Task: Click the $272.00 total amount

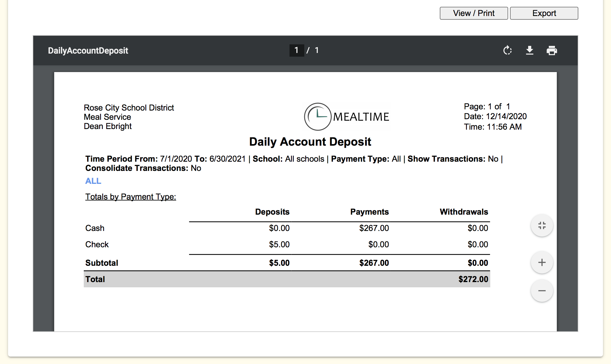Action: click(x=473, y=279)
